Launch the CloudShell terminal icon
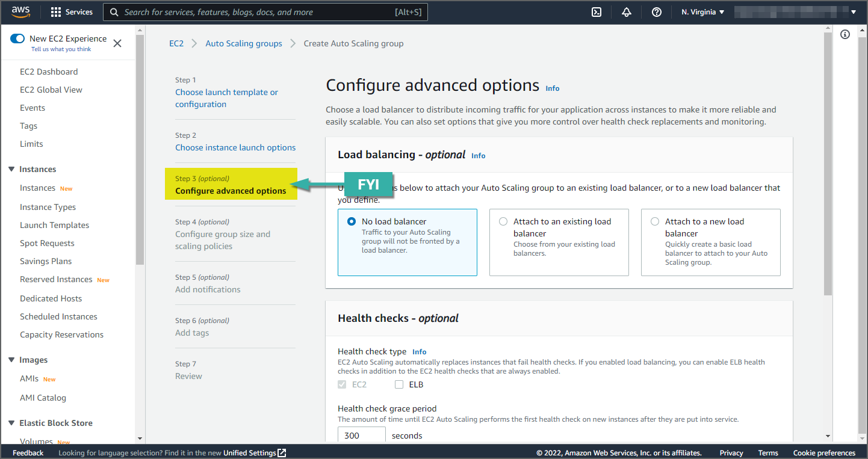Viewport: 868px width, 459px height. (x=597, y=12)
